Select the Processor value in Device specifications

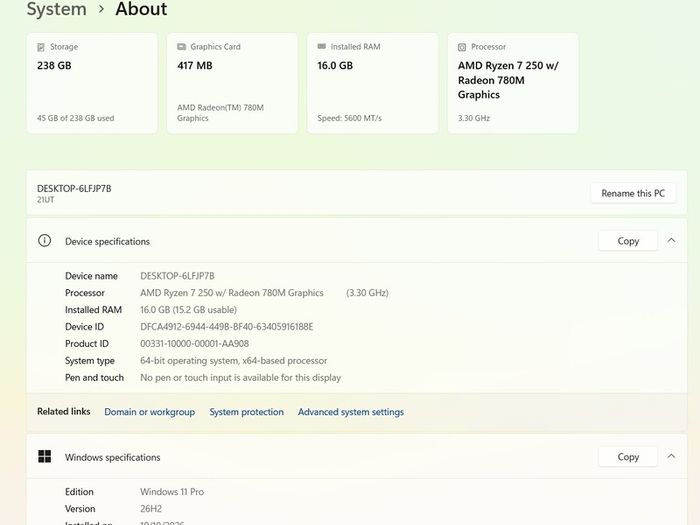point(232,293)
